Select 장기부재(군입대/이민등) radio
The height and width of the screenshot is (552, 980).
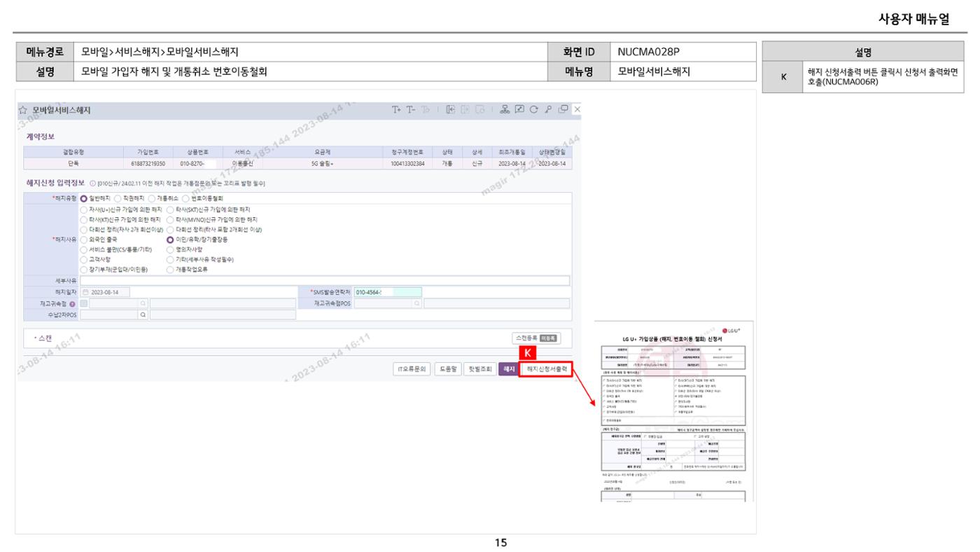[x=84, y=269]
